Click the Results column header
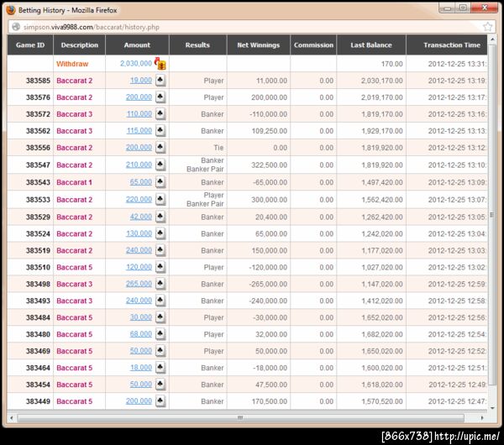 tap(197, 45)
